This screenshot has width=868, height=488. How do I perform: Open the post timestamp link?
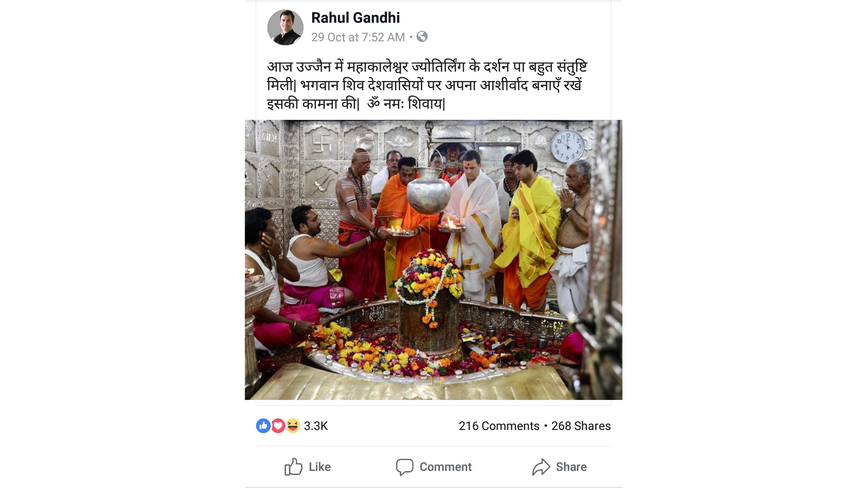(359, 37)
